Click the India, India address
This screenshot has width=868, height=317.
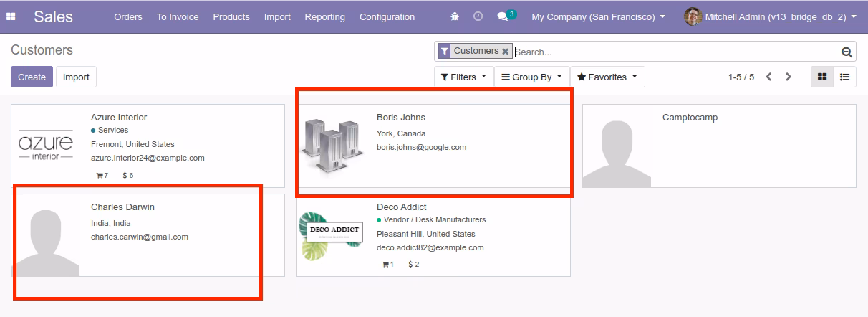pyautogui.click(x=111, y=223)
